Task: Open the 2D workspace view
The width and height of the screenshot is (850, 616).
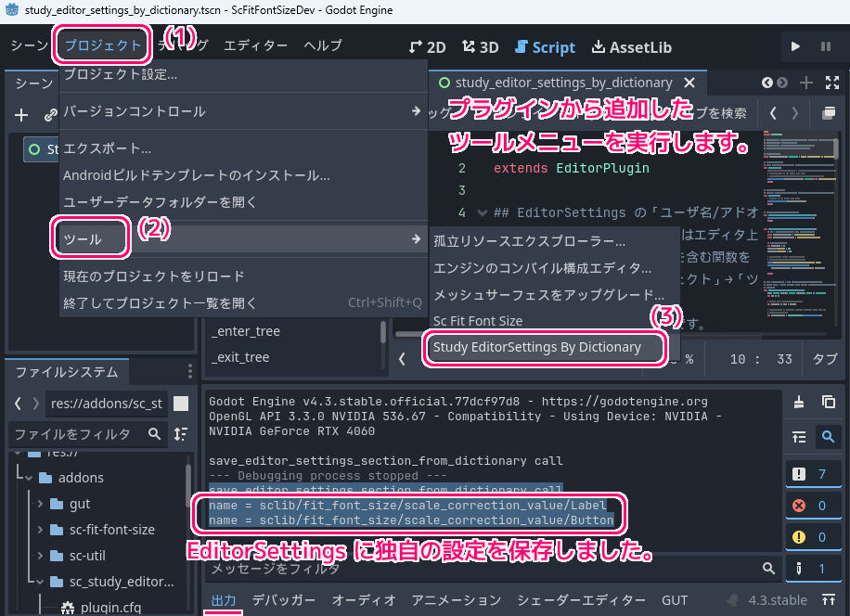Action: (x=428, y=46)
